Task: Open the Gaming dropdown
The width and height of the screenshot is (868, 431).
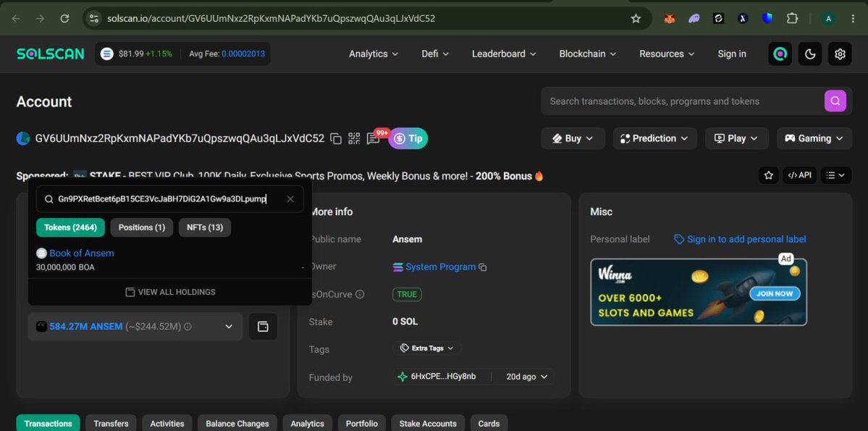Action: pos(814,138)
